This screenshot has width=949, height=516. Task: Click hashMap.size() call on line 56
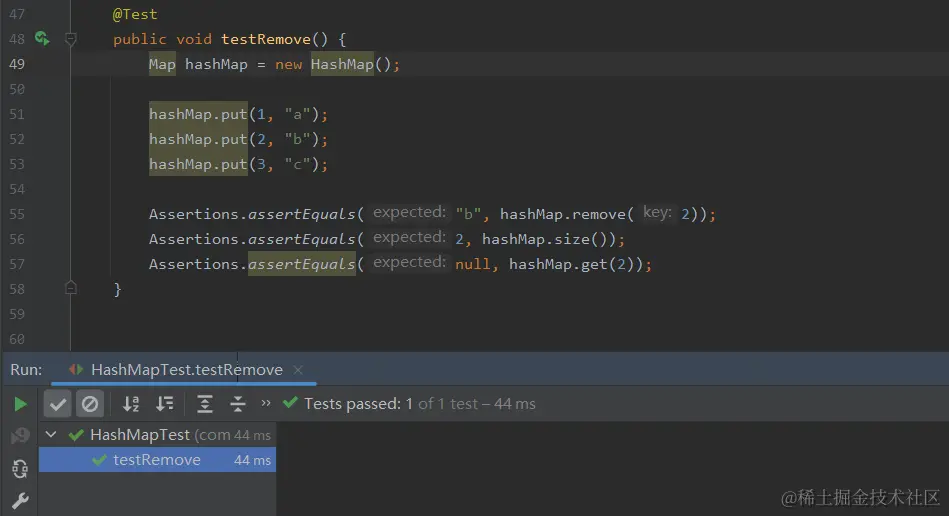coord(545,240)
